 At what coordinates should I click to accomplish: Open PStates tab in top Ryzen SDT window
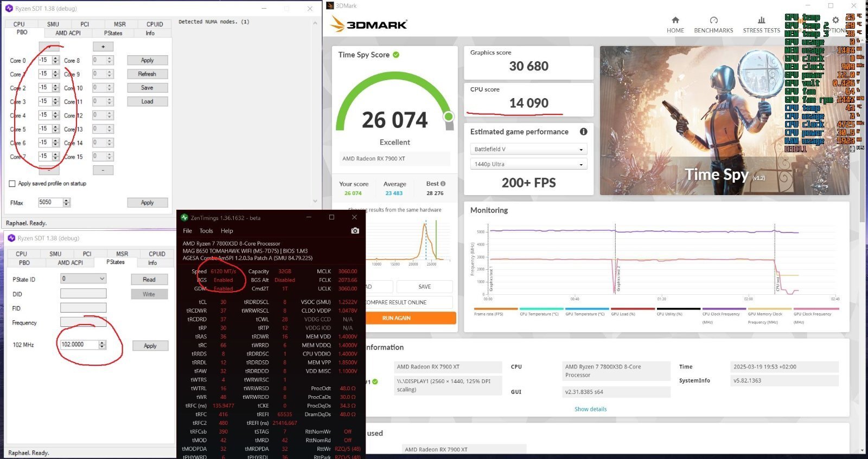tap(113, 33)
